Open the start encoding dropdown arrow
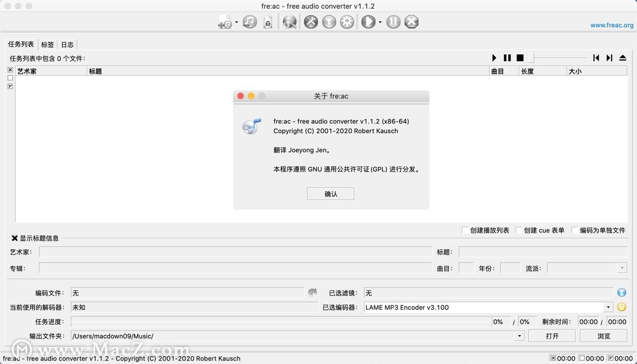Viewport: 637px width, 364px height. [380, 22]
